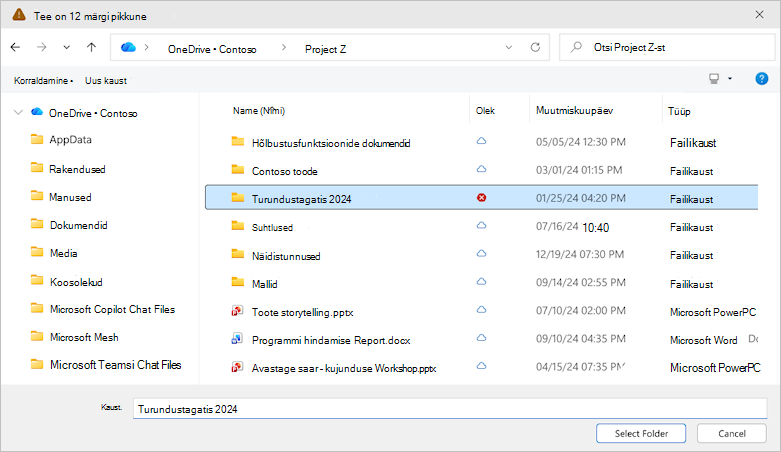Screen dimensions: 781x452
Task: Click the Microsoft Word type cell
Action: [703, 340]
